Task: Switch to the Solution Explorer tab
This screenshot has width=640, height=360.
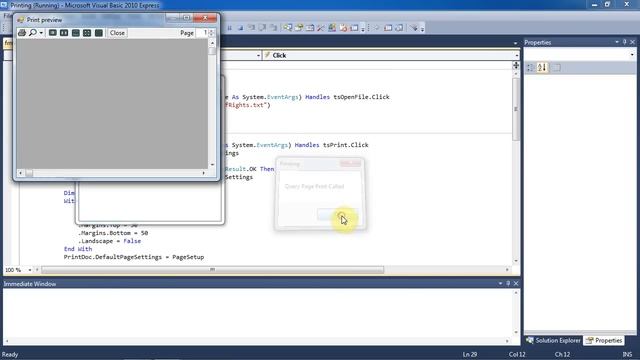Action: click(x=554, y=340)
